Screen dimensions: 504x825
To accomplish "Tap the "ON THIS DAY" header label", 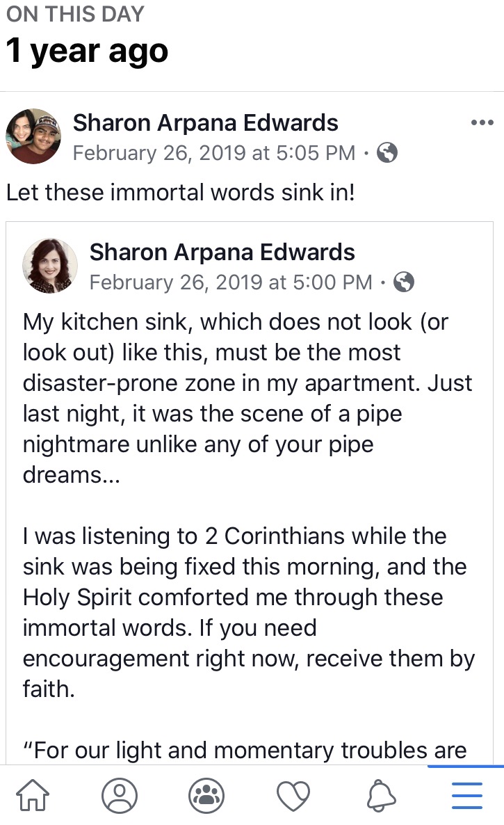I will tap(74, 14).
